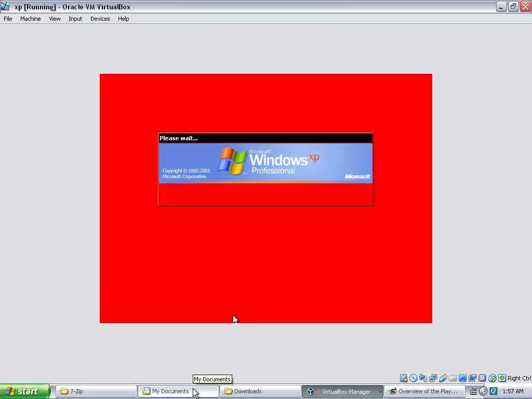Open the Windows start menu
The height and width of the screenshot is (399, 532).
click(x=25, y=391)
